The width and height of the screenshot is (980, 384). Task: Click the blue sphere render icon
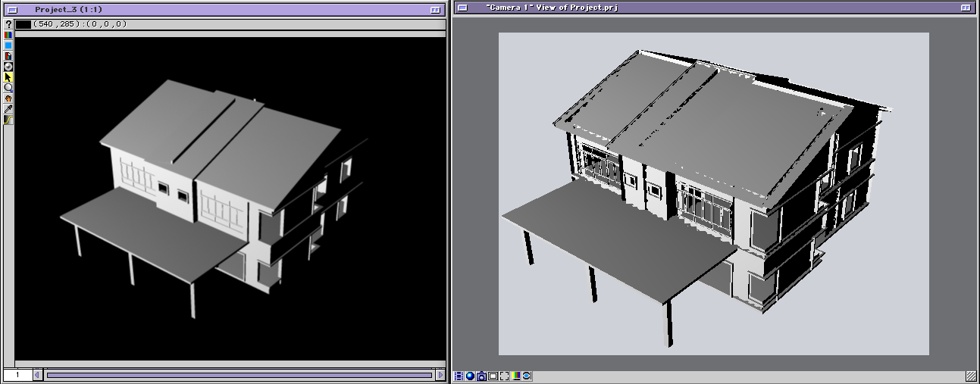(470, 376)
